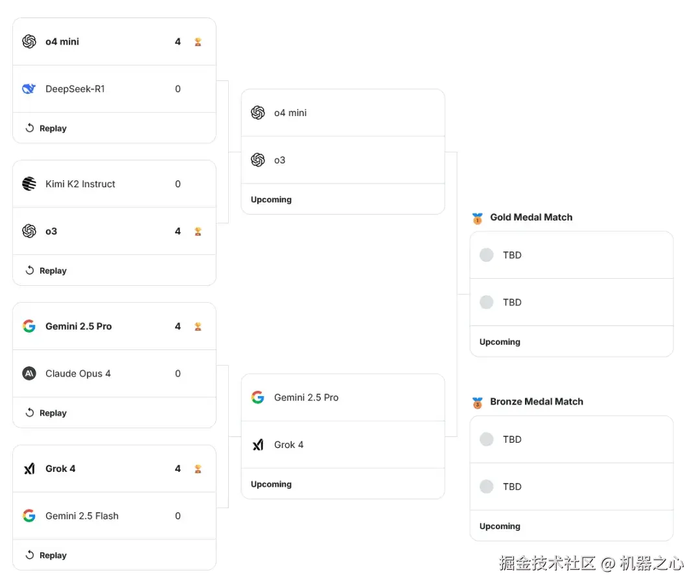Click the Claude Opus 4 logo icon
This screenshot has height=588, width=700.
(29, 373)
